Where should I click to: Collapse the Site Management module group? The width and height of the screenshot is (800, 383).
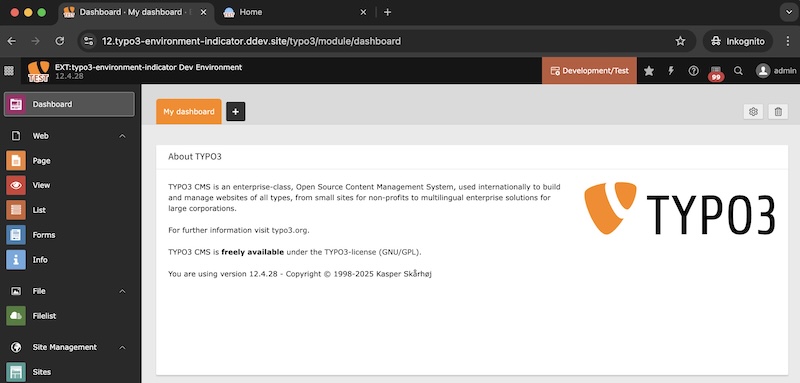122,347
